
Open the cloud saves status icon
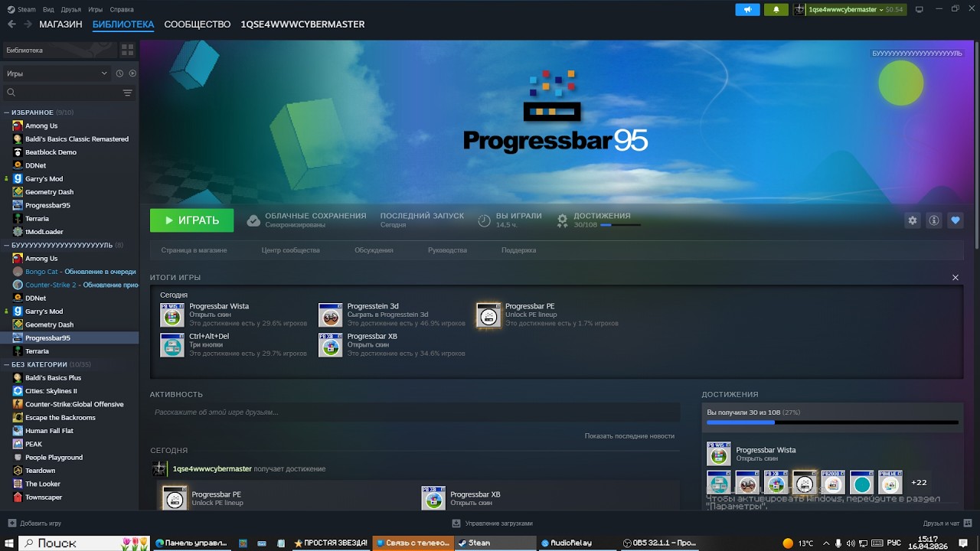point(253,220)
